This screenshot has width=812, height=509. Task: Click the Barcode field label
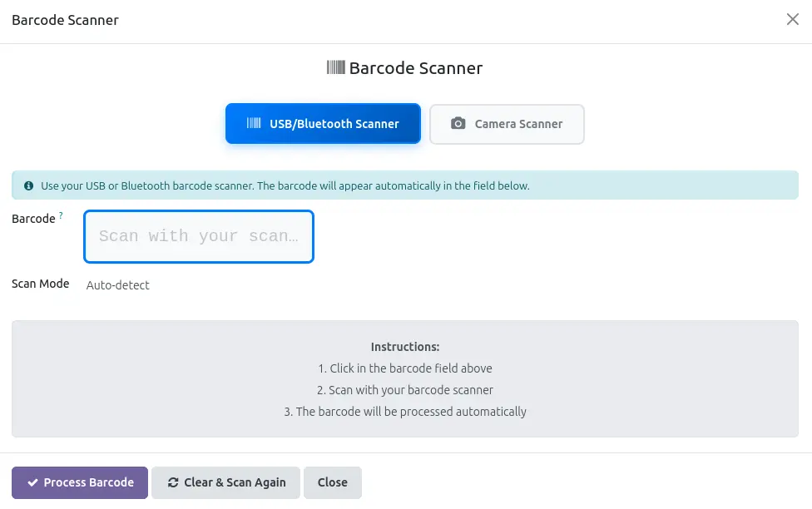coord(33,219)
